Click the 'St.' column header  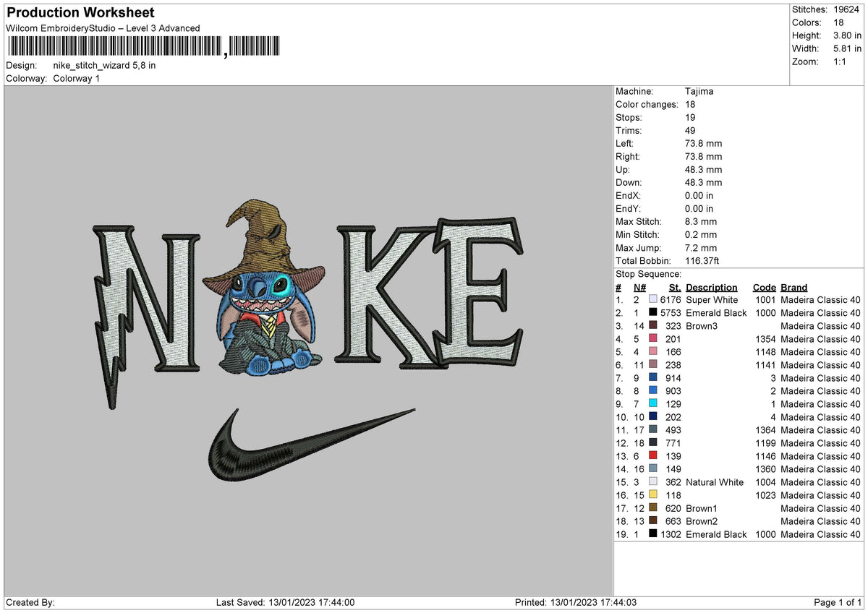click(x=675, y=287)
